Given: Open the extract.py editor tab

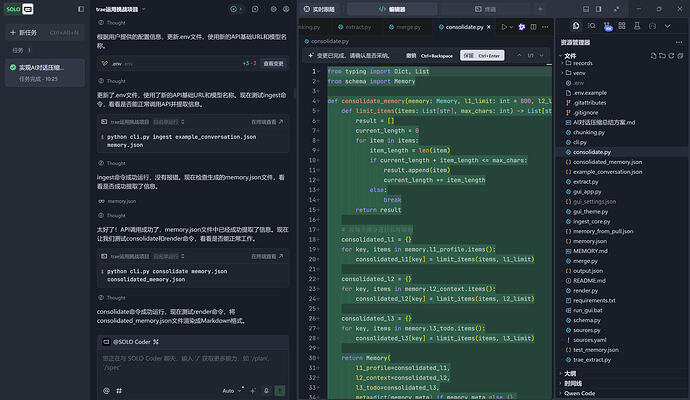Looking at the screenshot, I should tap(355, 27).
